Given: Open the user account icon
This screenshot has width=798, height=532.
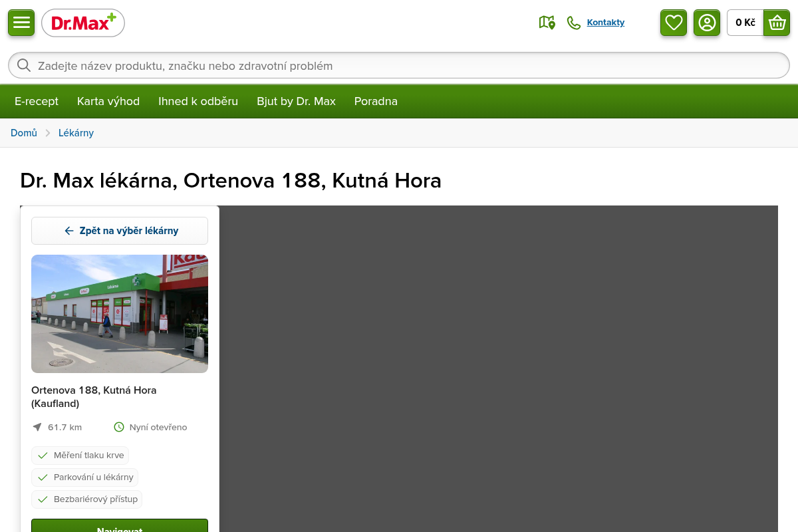Looking at the screenshot, I should tap(707, 23).
